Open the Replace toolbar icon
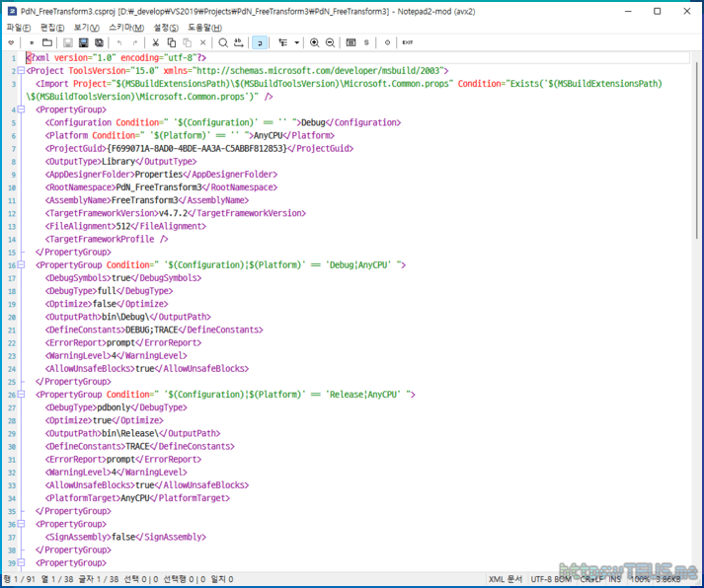The image size is (704, 588). [x=239, y=42]
